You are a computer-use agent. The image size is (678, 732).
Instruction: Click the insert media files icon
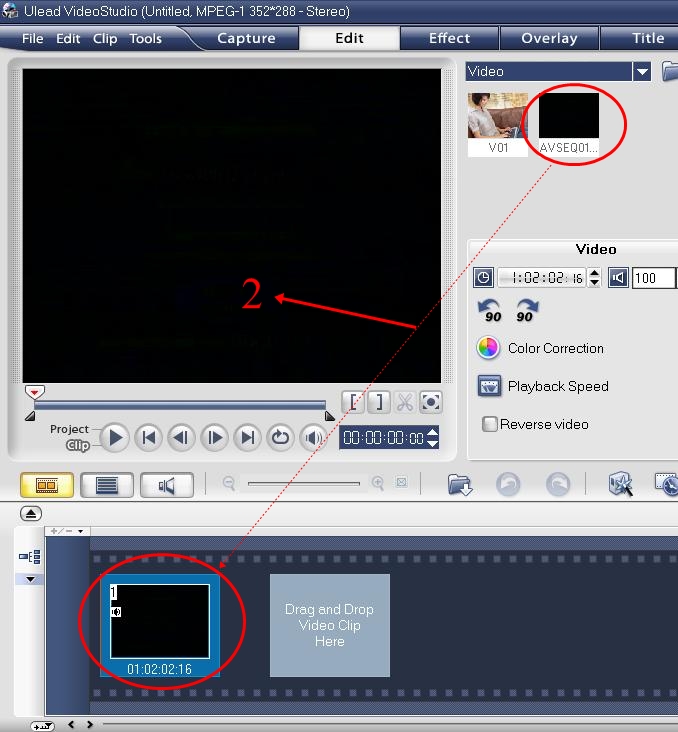point(459,485)
